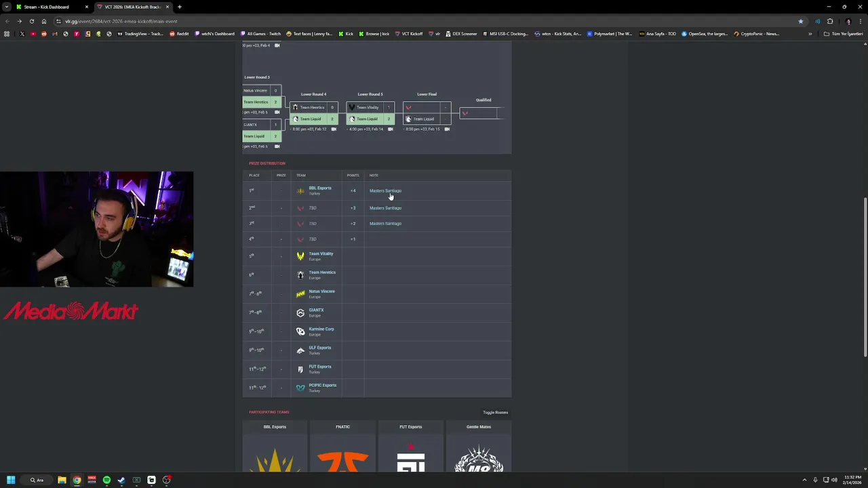Open the tab search dropdown arrow
The width and height of the screenshot is (868, 488).
pos(7,7)
